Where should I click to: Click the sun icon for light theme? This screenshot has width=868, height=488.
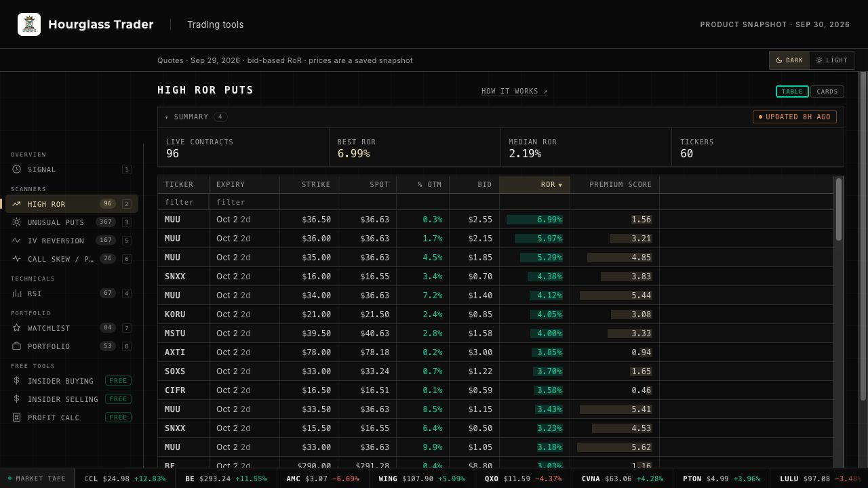pos(819,60)
